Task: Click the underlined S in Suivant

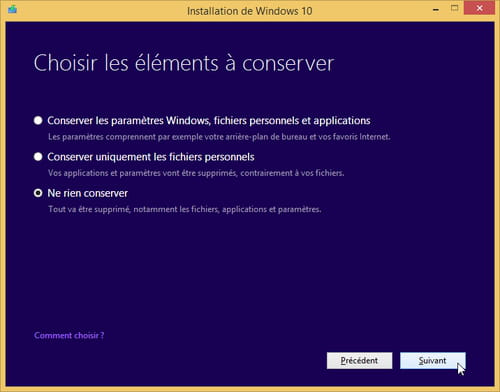Action: [421, 361]
